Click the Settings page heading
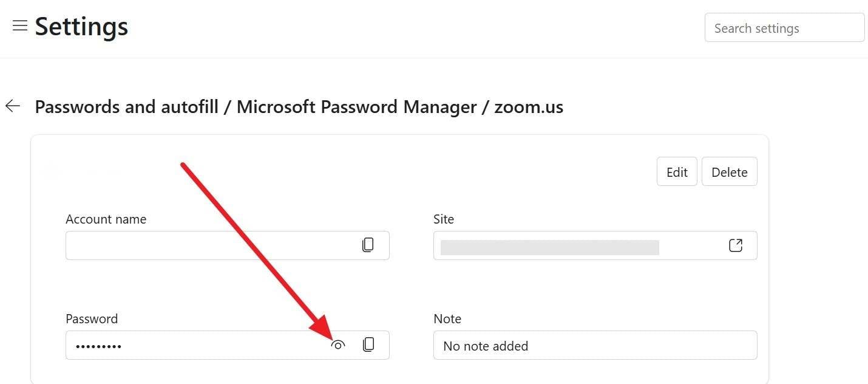The width and height of the screenshot is (868, 384). [x=81, y=27]
